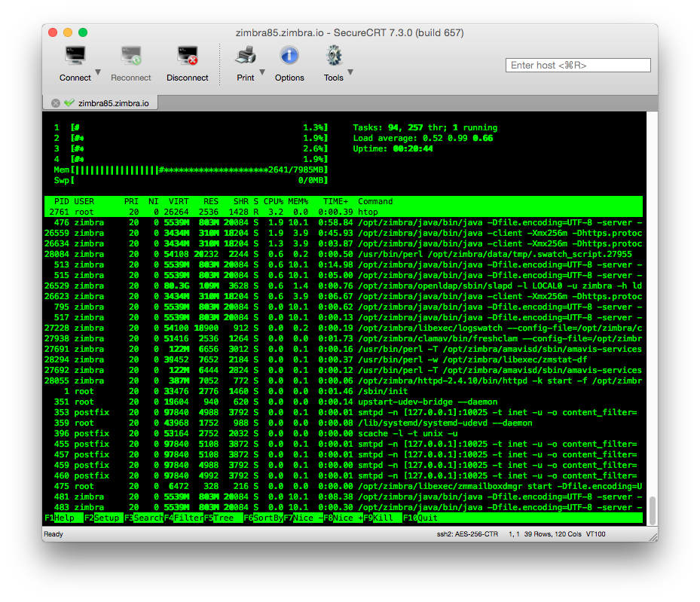Click F4 Filter in htop footer
700x602 pixels.
tap(184, 518)
